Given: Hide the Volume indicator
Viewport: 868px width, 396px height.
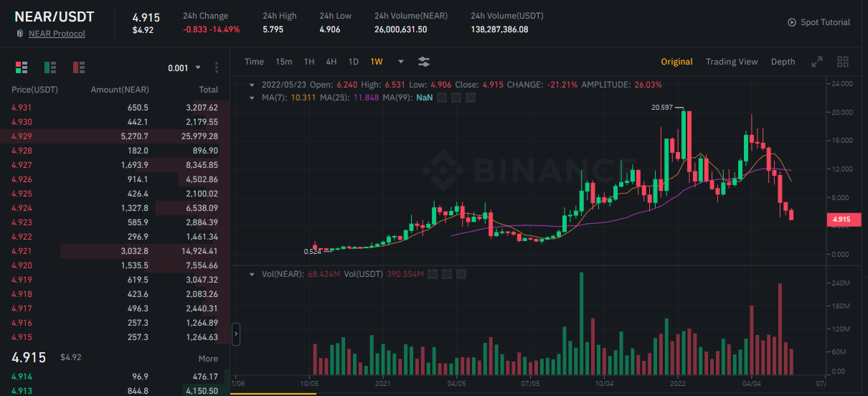Looking at the screenshot, I should coord(433,274).
